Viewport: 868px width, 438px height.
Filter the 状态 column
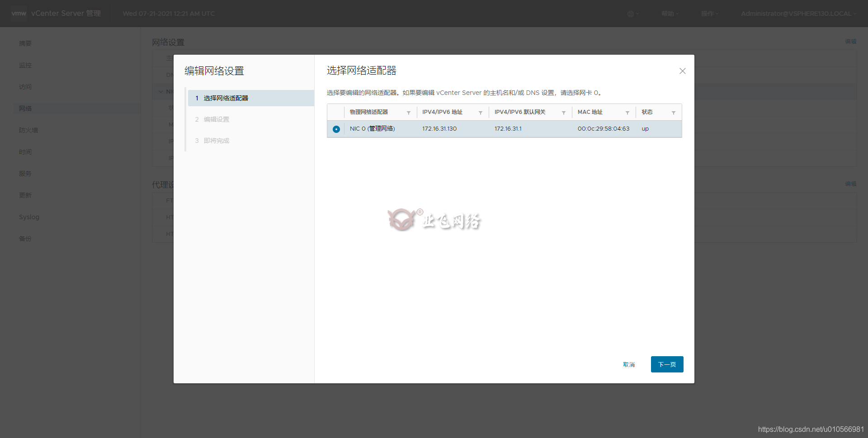click(674, 113)
